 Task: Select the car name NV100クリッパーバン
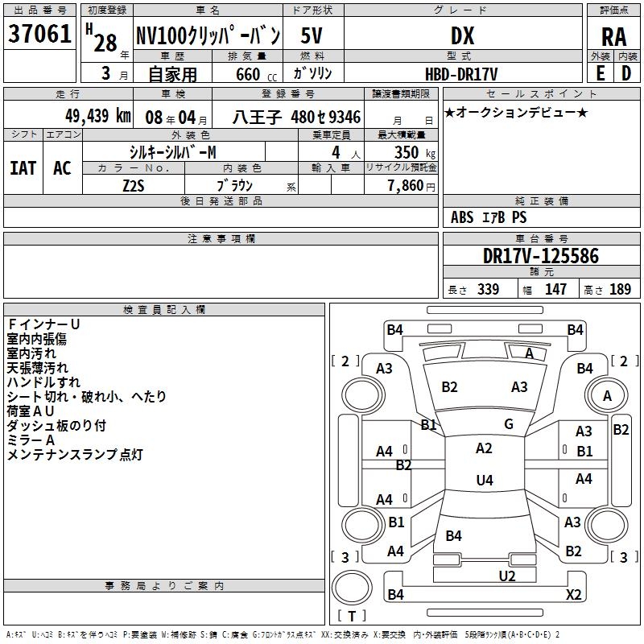pyautogui.click(x=208, y=35)
